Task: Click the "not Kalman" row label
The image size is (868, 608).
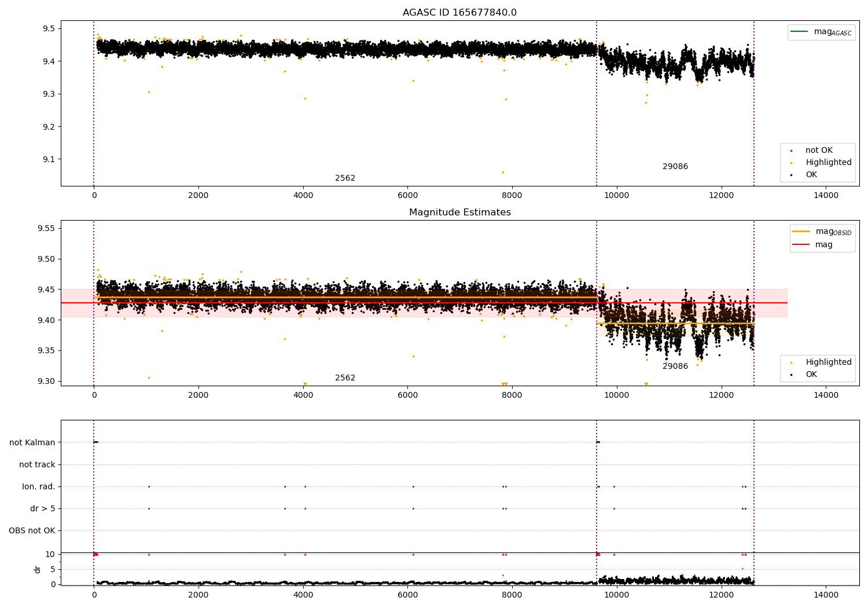Action: tap(32, 443)
